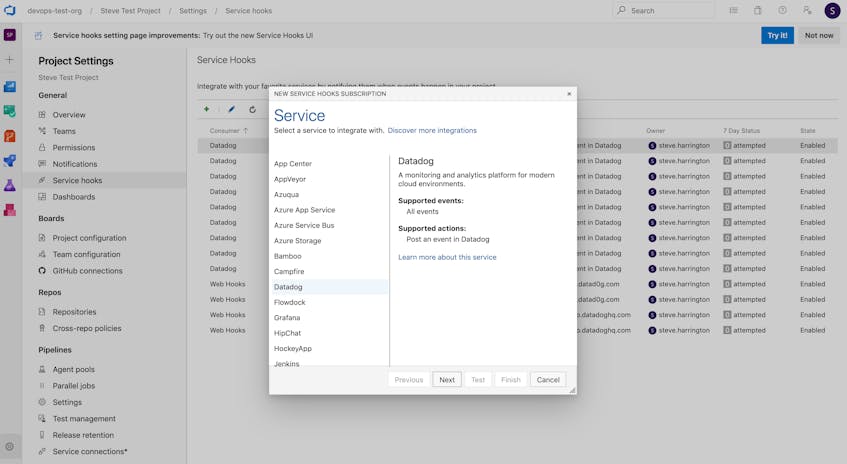Open Test Plans flask icon
The width and height of the screenshot is (847, 464).
click(10, 185)
